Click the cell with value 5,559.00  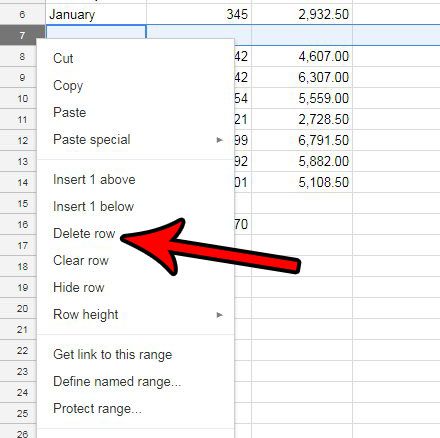(302, 98)
